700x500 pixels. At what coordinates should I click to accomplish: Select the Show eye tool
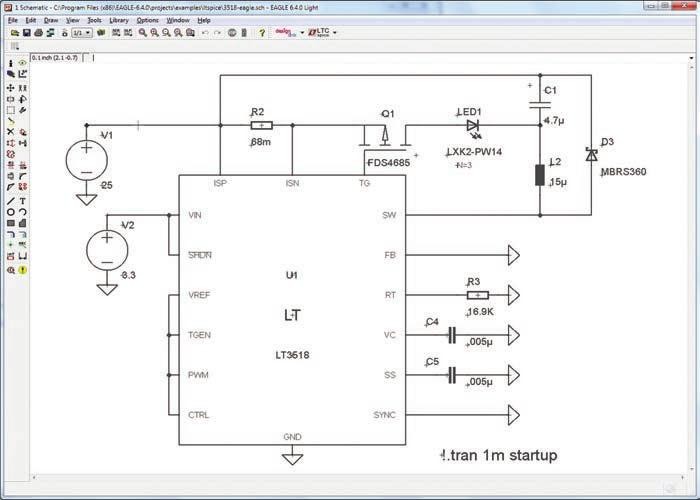click(x=22, y=63)
